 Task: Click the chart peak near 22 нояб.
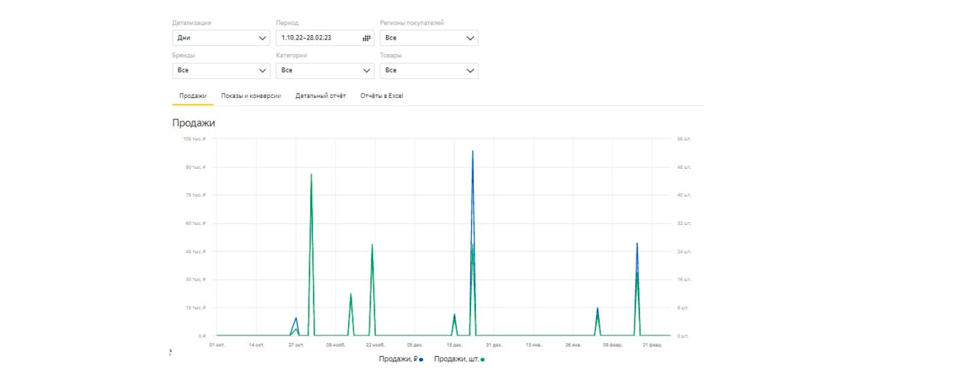[372, 244]
